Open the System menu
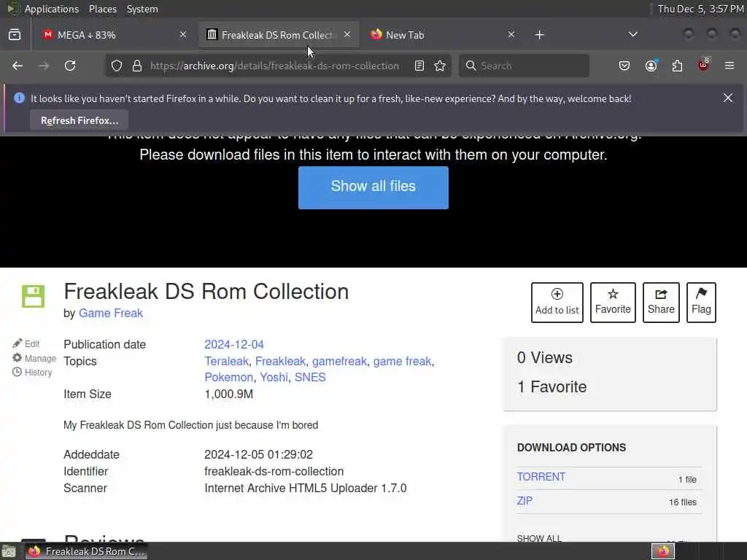The height and width of the screenshot is (560, 747). point(142,9)
